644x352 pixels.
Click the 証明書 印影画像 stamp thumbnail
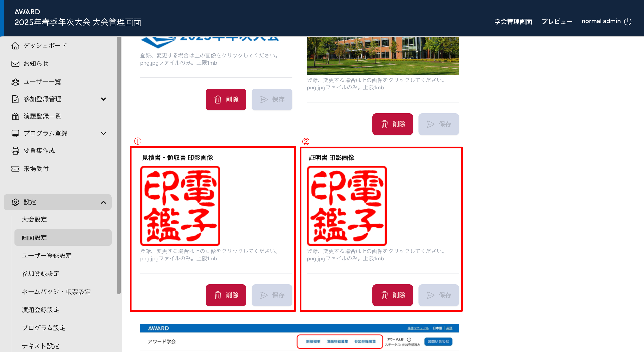[x=347, y=206]
